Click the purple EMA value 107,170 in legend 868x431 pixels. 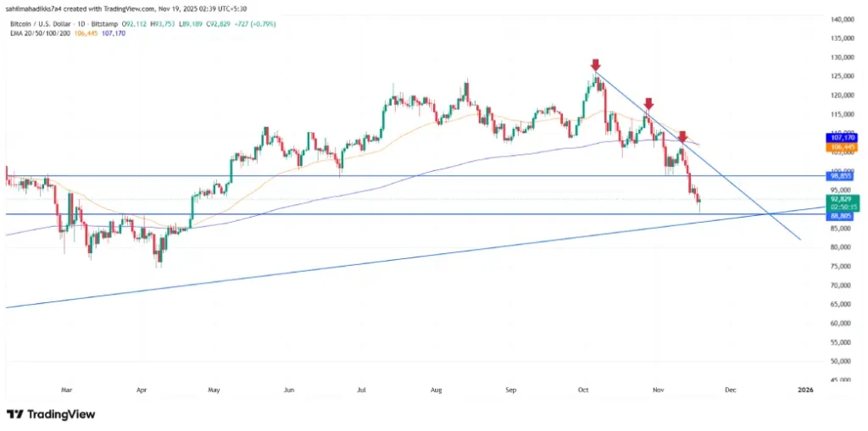pyautogui.click(x=113, y=35)
